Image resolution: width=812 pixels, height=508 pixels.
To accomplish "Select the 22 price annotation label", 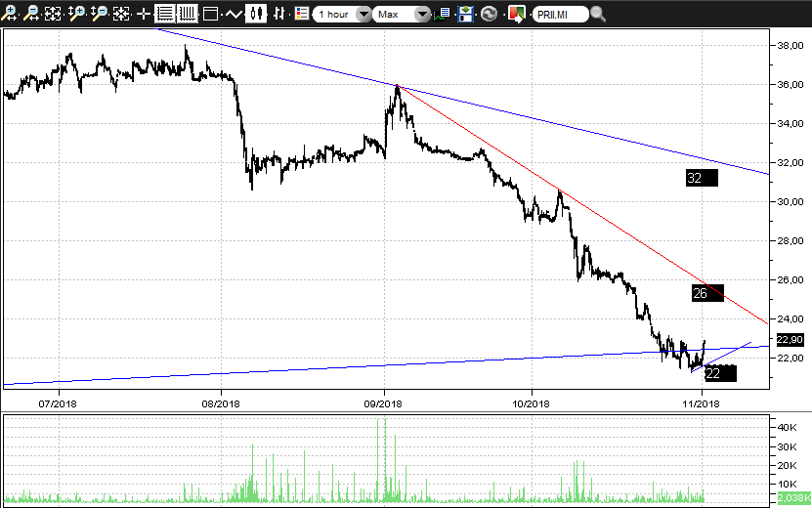I will tap(720, 373).
